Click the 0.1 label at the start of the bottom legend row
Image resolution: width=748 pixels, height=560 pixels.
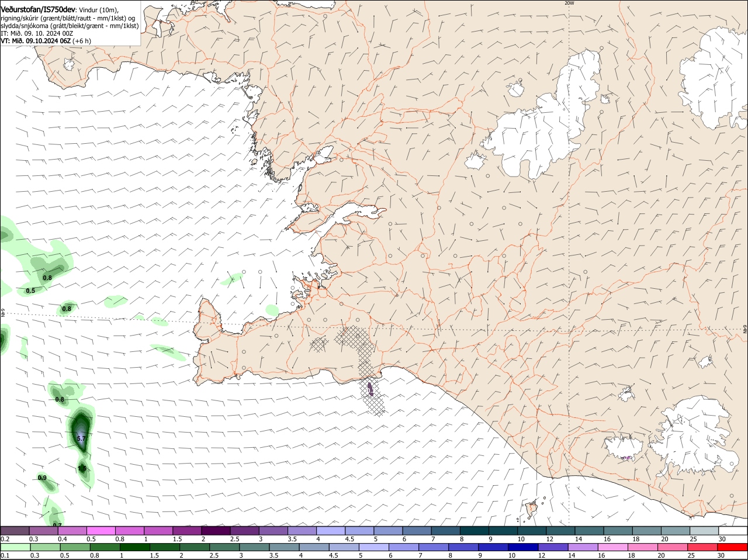[x=5, y=555]
